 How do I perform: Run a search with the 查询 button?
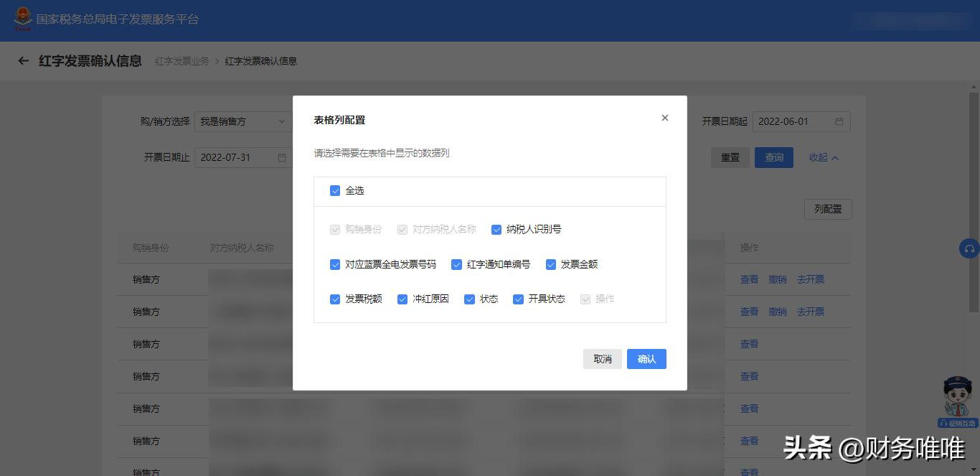tap(774, 157)
